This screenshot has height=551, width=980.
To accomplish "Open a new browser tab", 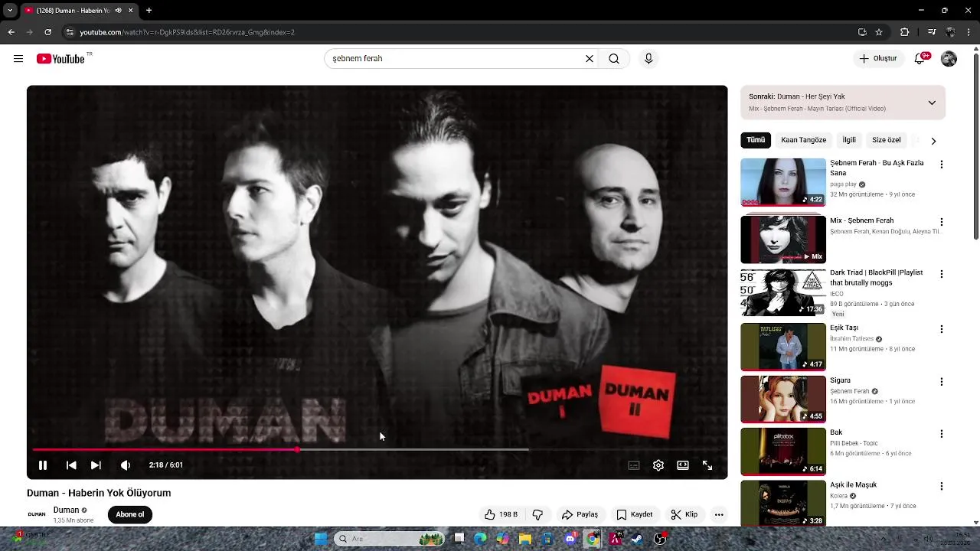I will [149, 11].
